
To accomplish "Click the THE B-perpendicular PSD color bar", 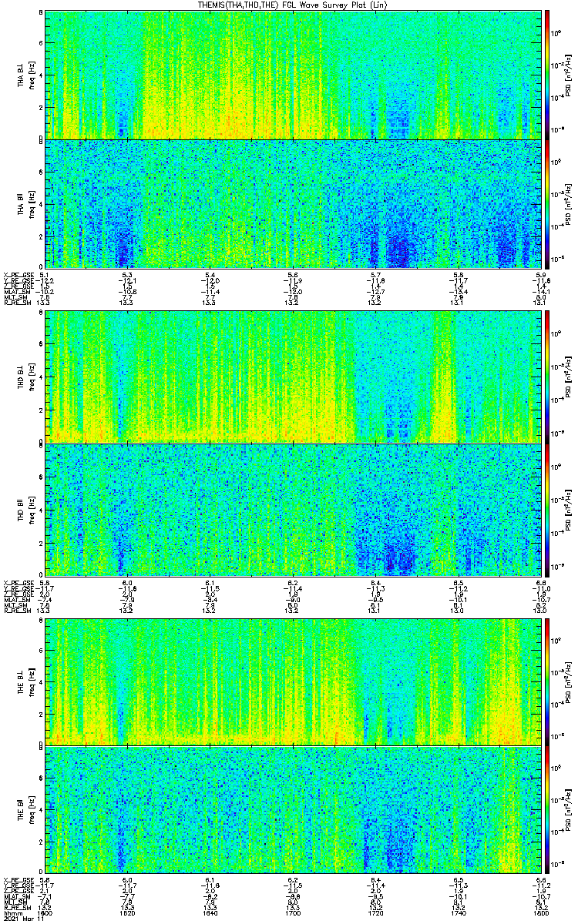I will point(547,681).
